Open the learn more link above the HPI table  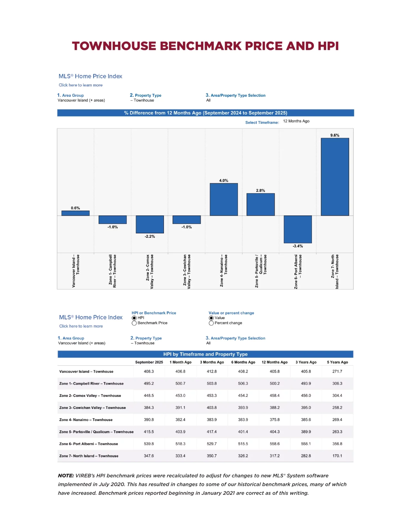[81, 326]
